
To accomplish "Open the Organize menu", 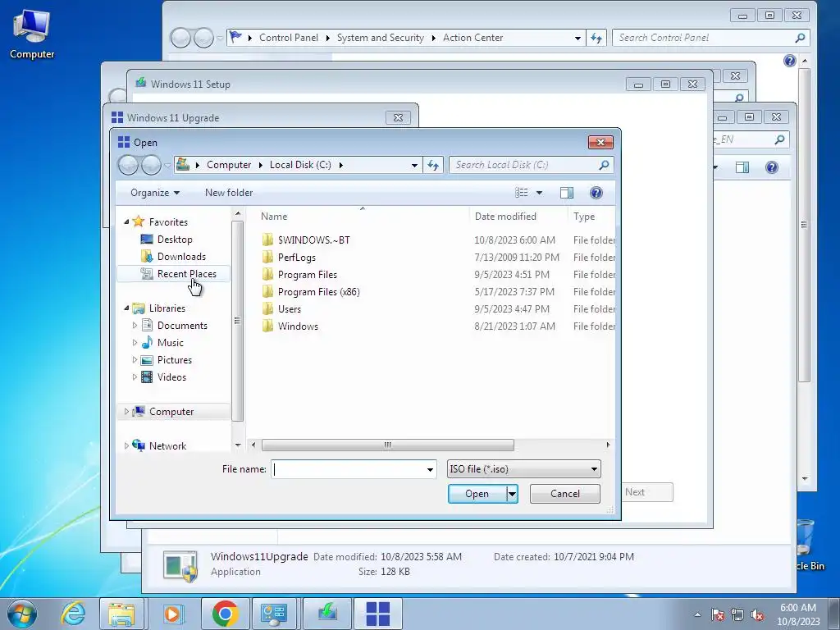I will (x=155, y=193).
